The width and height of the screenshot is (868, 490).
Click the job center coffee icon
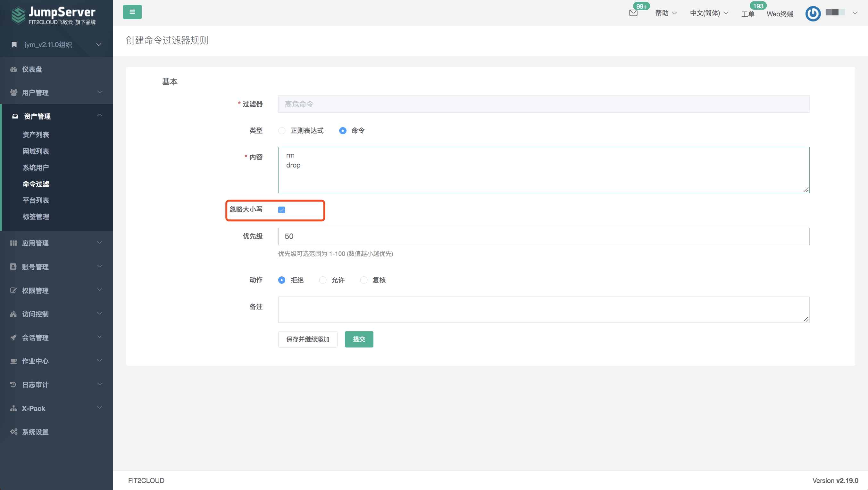tap(13, 361)
